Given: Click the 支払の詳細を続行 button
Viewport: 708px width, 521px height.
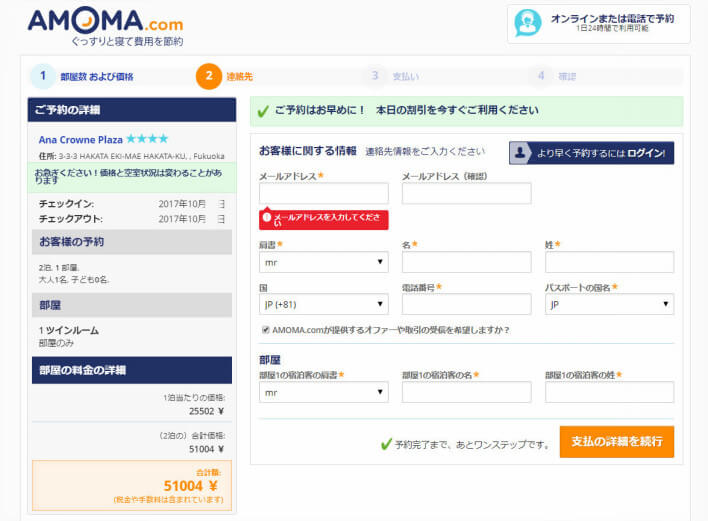Looking at the screenshot, I should 616,441.
